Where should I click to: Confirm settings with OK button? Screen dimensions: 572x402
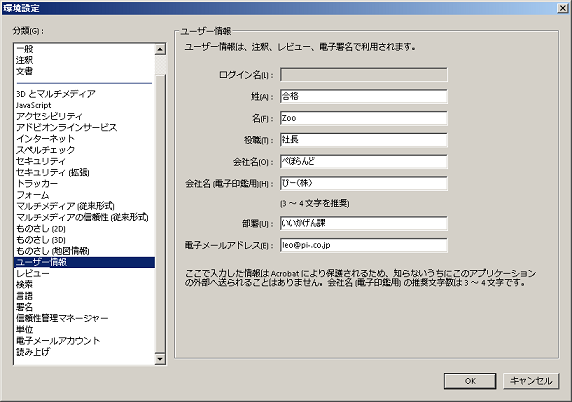tap(470, 381)
